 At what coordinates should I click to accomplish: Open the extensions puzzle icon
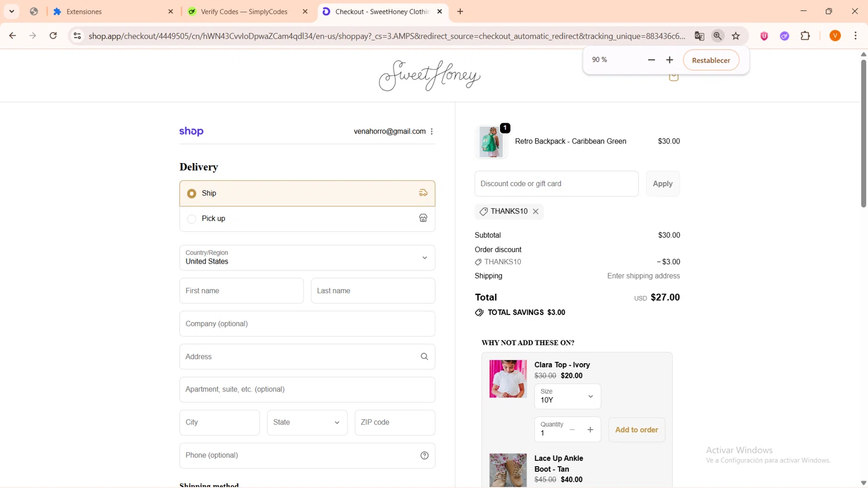(x=806, y=36)
